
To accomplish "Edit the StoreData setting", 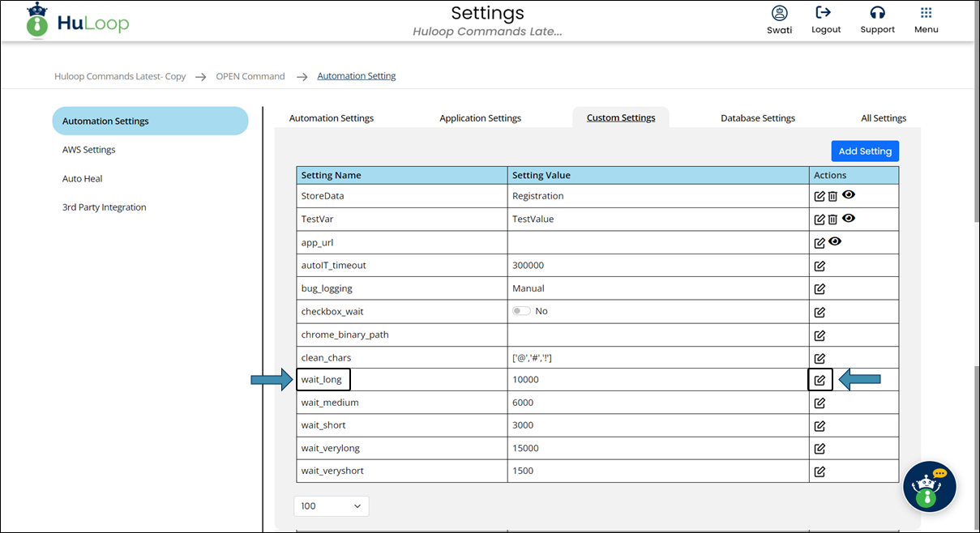I will (x=820, y=196).
